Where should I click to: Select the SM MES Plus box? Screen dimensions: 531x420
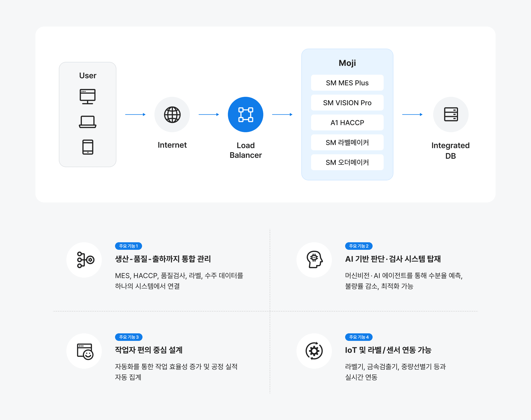click(x=347, y=83)
